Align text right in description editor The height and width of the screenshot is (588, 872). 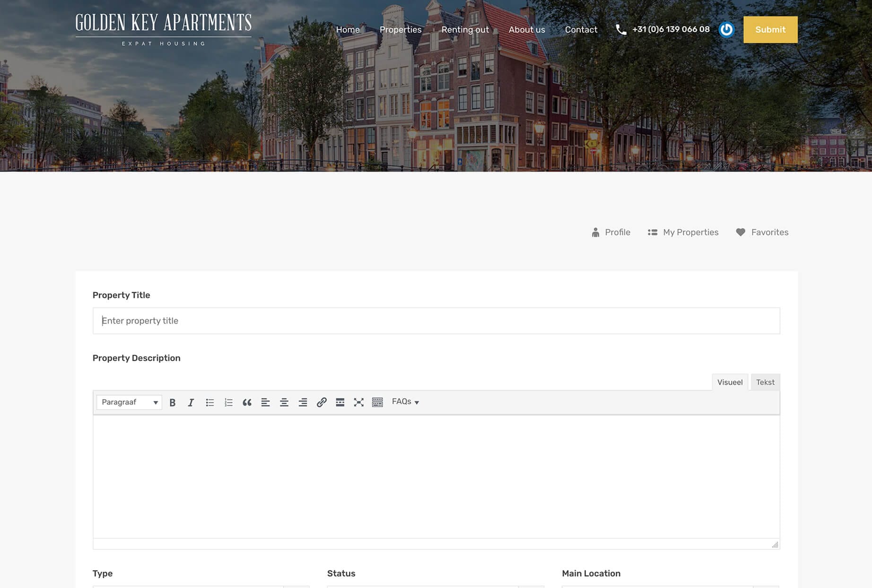tap(303, 402)
